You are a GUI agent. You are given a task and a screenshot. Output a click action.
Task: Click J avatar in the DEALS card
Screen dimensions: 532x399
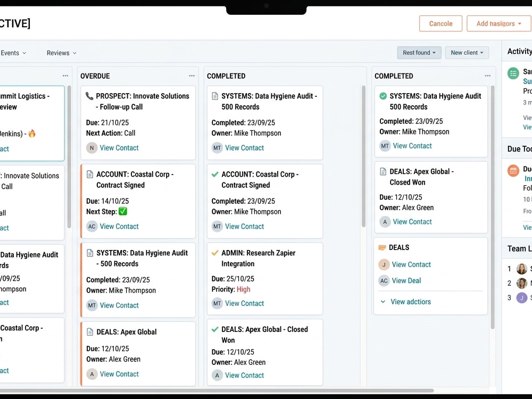point(384,264)
